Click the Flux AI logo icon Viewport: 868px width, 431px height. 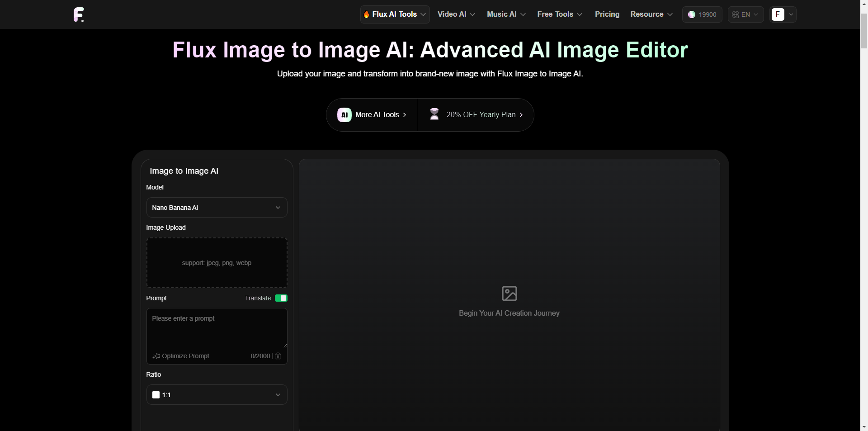click(79, 14)
